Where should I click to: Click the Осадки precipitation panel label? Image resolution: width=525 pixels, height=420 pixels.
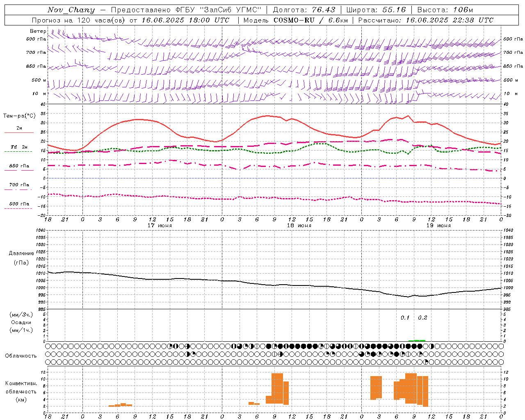click(x=21, y=322)
